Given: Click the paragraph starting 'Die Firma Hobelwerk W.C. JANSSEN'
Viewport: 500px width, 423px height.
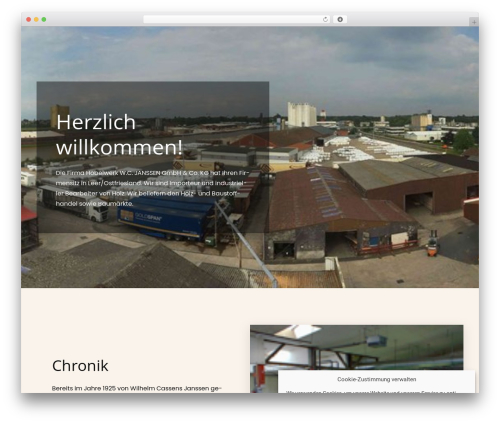Looking at the screenshot, I should (x=152, y=188).
